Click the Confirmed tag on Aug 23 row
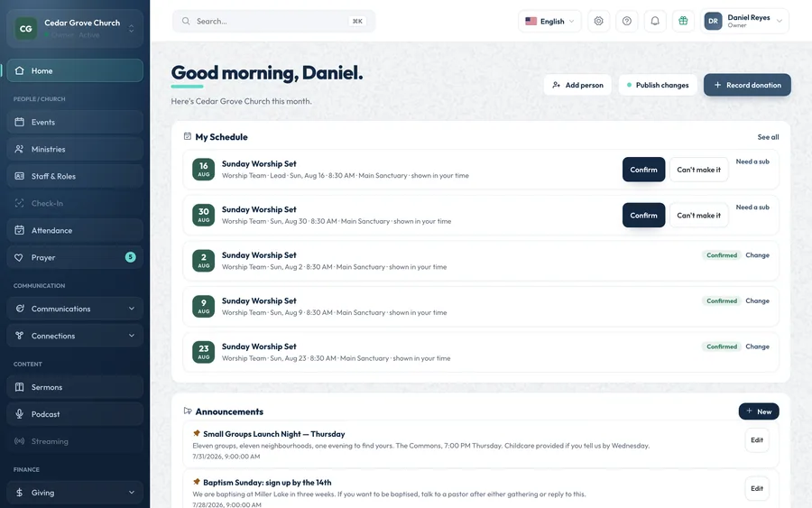 point(722,346)
